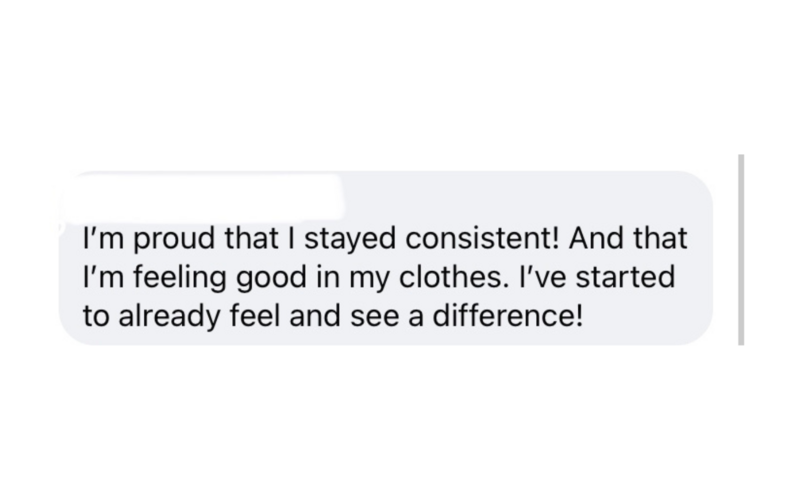Click the word "stayed" in the message
This screenshot has height=500, width=800.
tap(350, 239)
